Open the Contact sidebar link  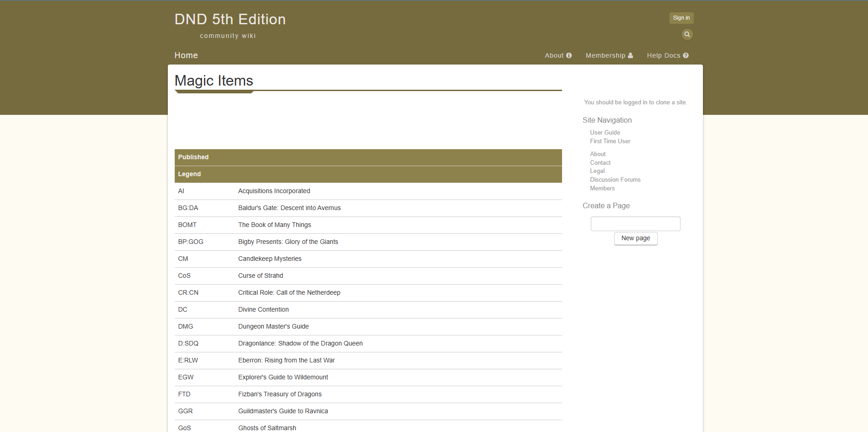pyautogui.click(x=600, y=163)
